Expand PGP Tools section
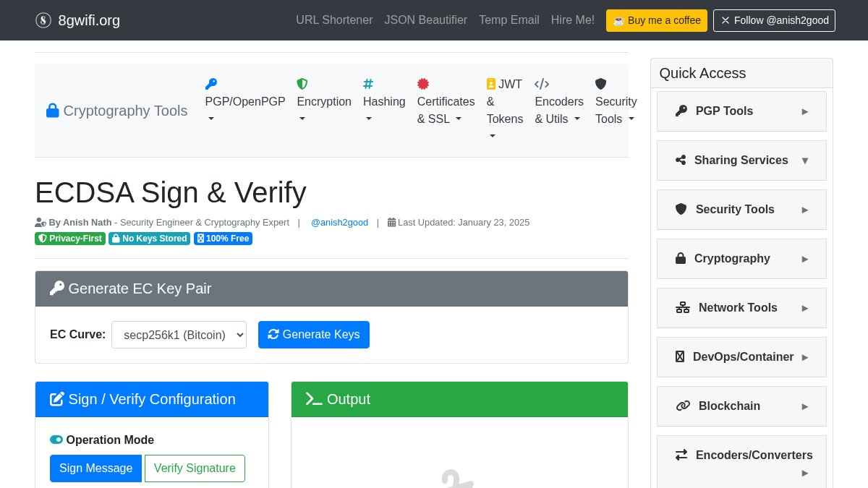Image resolution: width=868 pixels, height=488 pixels. tap(741, 111)
